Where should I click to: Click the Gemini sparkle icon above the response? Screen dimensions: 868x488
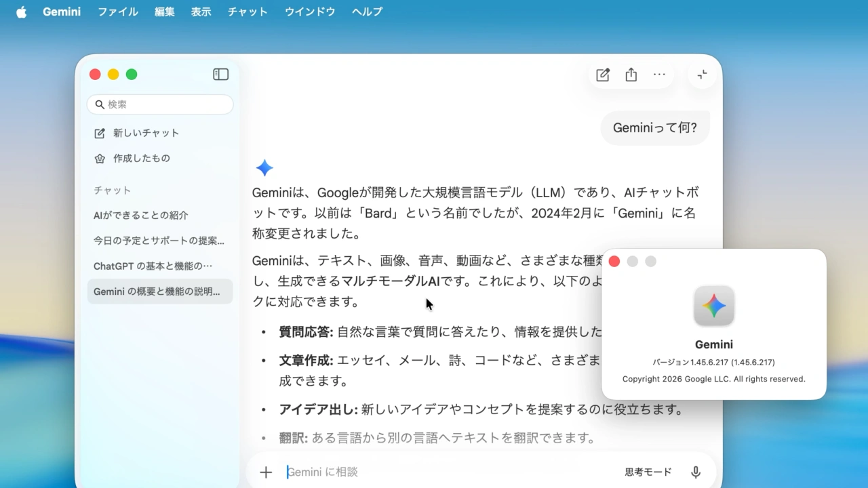click(x=264, y=167)
